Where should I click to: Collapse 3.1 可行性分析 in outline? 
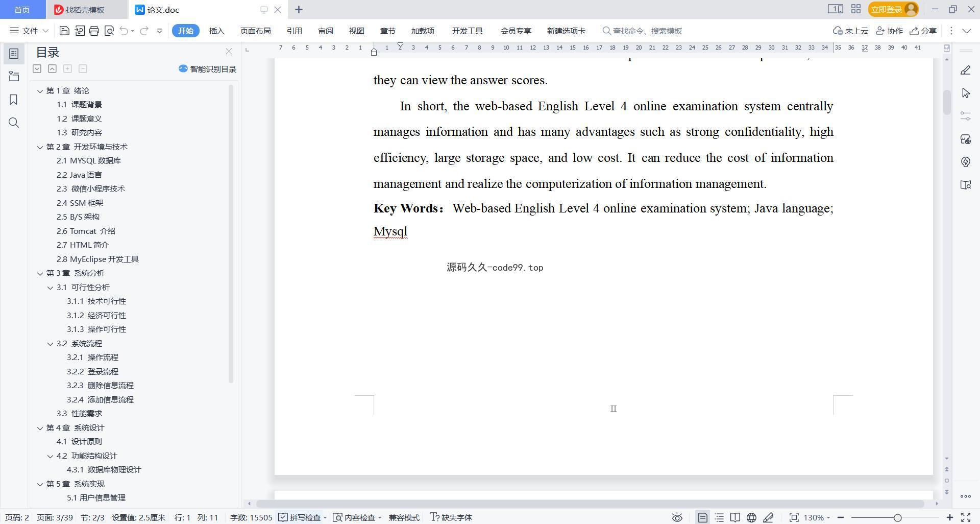point(50,288)
